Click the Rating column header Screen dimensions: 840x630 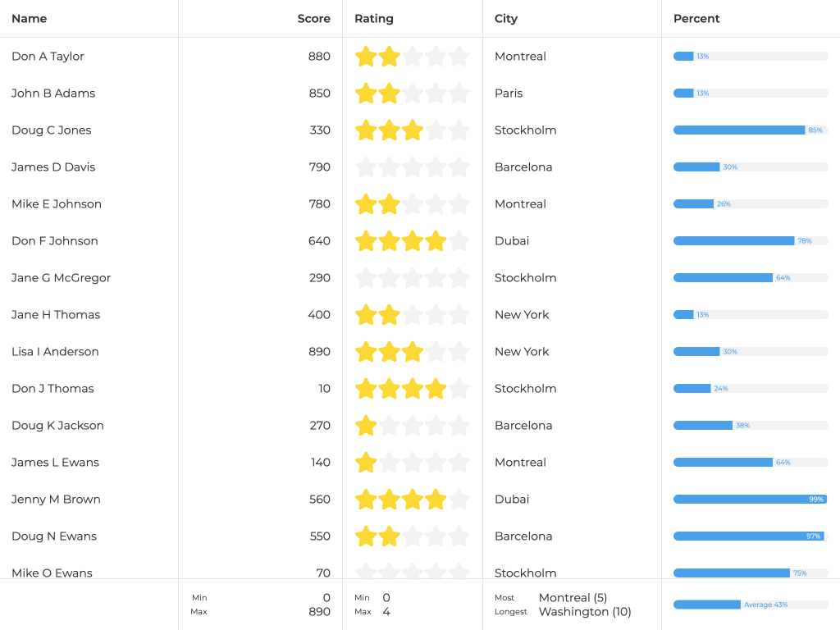(374, 18)
